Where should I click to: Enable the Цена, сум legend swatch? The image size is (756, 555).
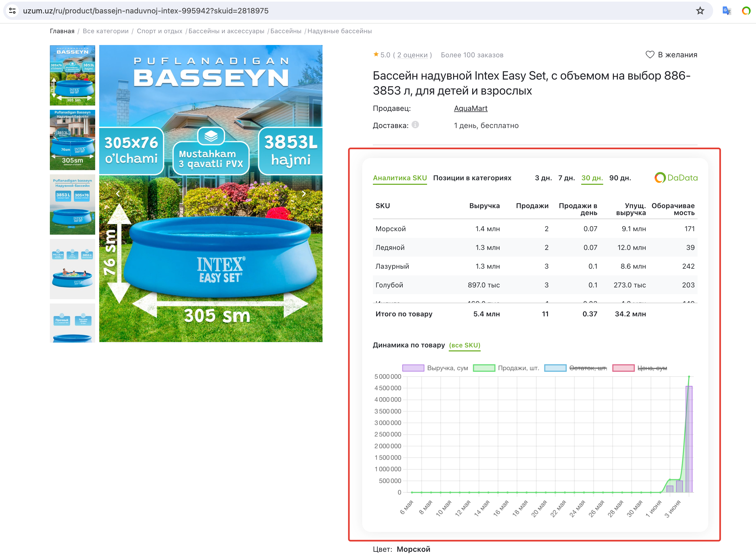[x=623, y=368]
